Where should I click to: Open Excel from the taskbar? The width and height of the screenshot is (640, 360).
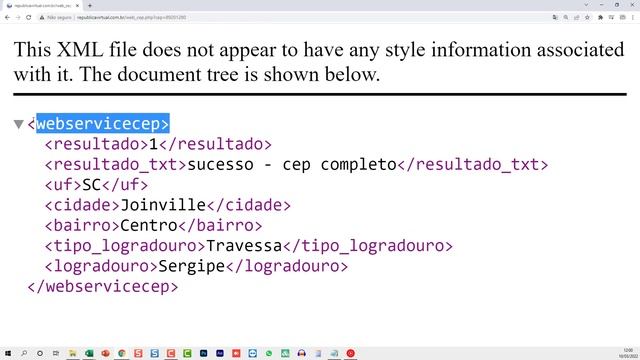coord(89,353)
